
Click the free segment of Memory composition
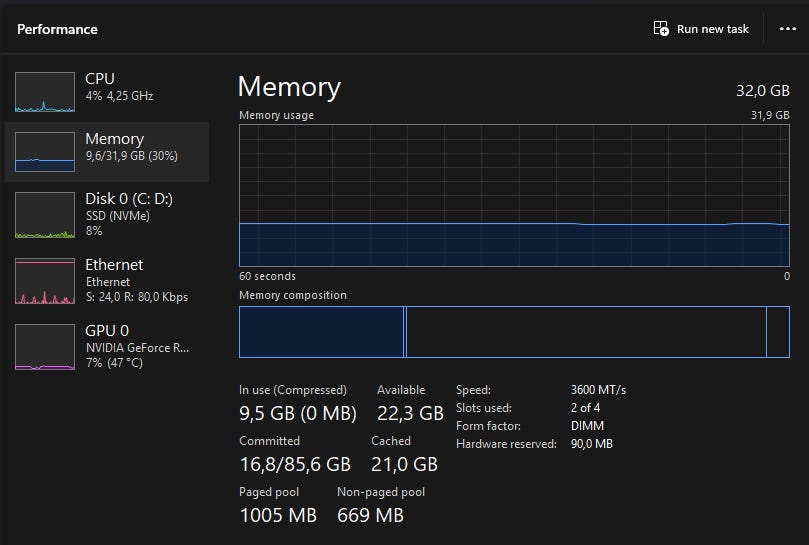[x=778, y=332]
